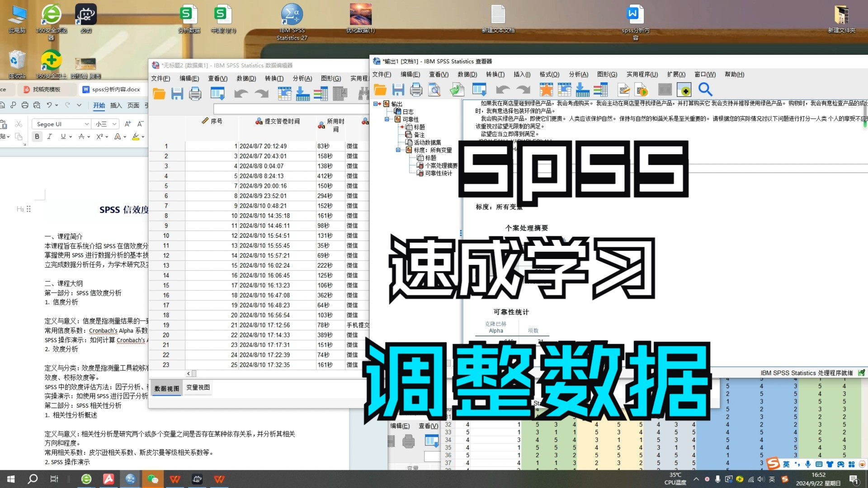Open font color dropdown arrow
The width and height of the screenshot is (868, 488).
[125, 137]
